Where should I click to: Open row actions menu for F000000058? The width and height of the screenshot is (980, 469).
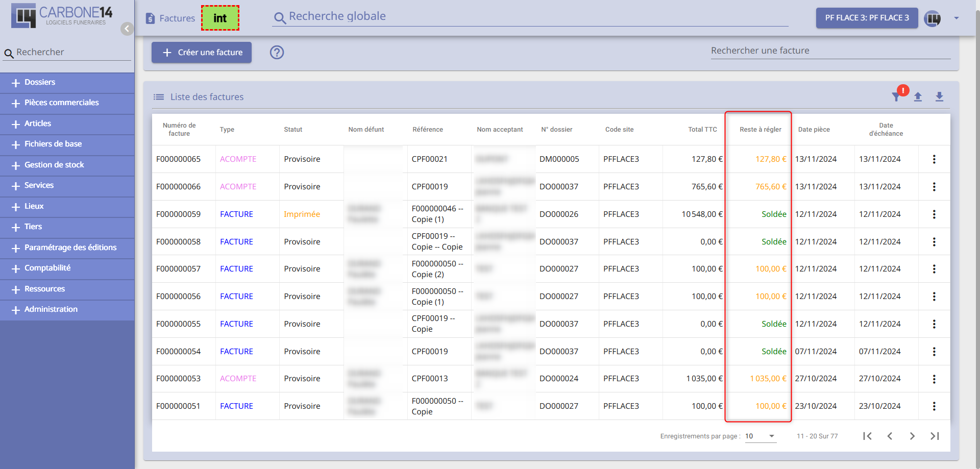pos(934,242)
